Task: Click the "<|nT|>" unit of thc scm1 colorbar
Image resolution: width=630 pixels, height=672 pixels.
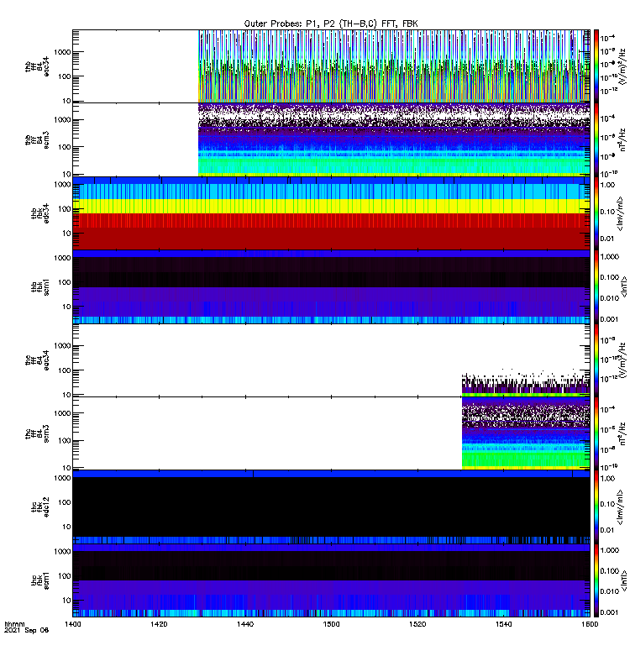Action: click(x=624, y=580)
